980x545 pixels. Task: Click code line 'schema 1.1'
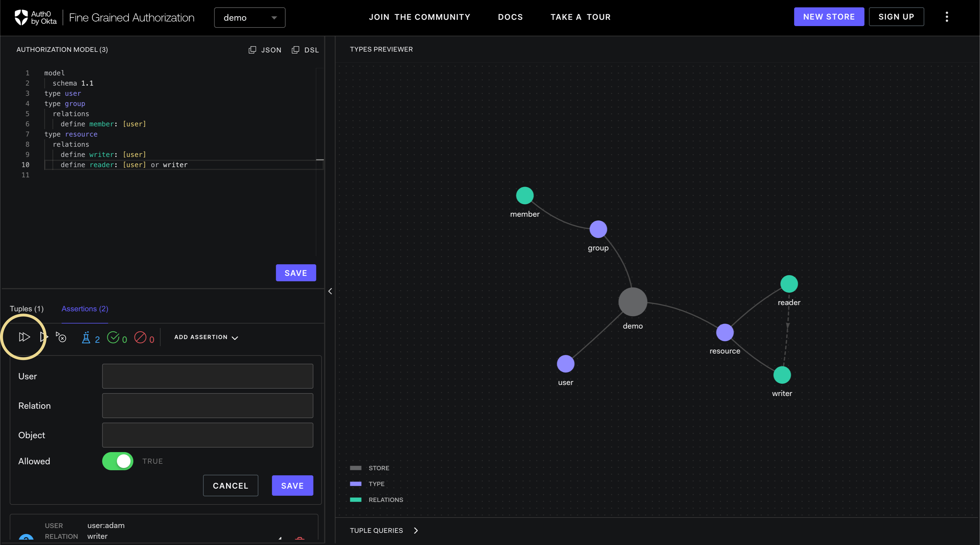click(x=73, y=83)
